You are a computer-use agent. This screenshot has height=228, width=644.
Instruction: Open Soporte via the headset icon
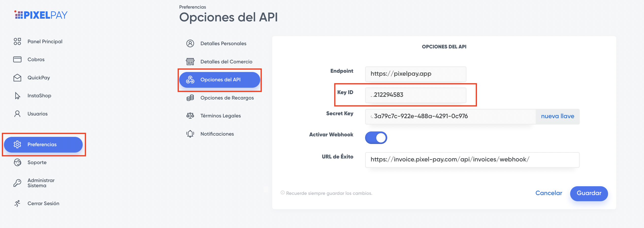17,162
